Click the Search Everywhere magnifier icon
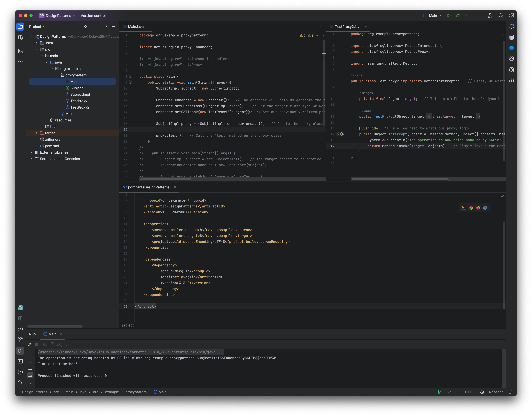The width and height of the screenshot is (532, 416). 501,16
